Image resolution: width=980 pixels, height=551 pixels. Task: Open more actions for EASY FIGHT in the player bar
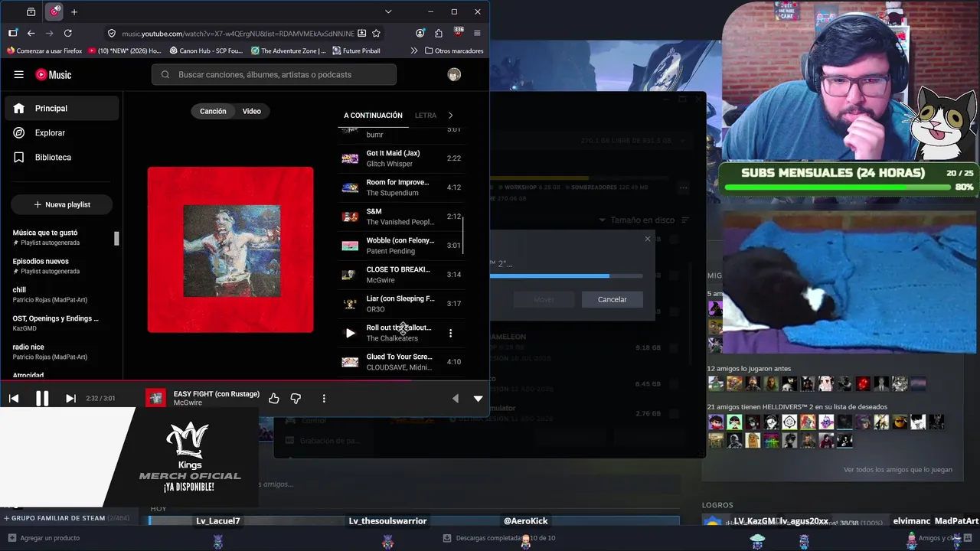click(324, 398)
